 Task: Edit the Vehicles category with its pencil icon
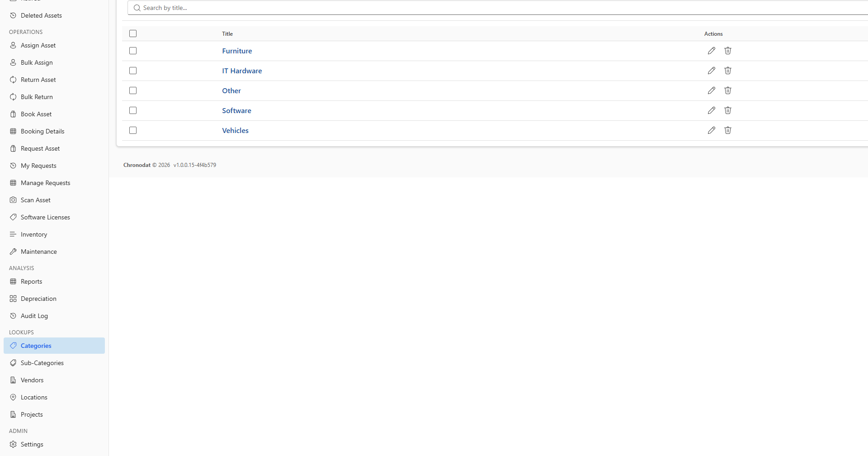(x=712, y=130)
